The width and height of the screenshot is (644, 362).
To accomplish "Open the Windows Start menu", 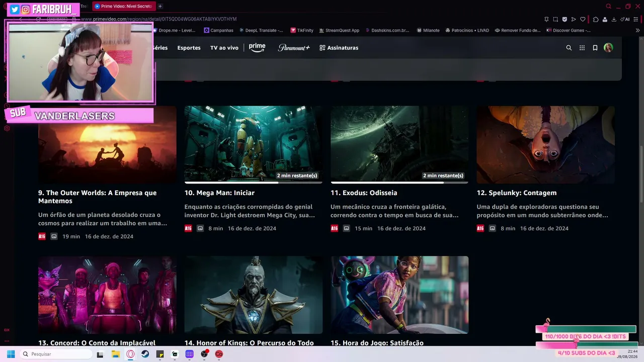I will (x=11, y=354).
